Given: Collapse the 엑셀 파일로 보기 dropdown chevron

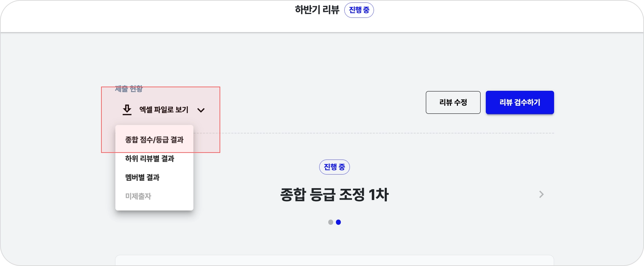Looking at the screenshot, I should click(201, 110).
